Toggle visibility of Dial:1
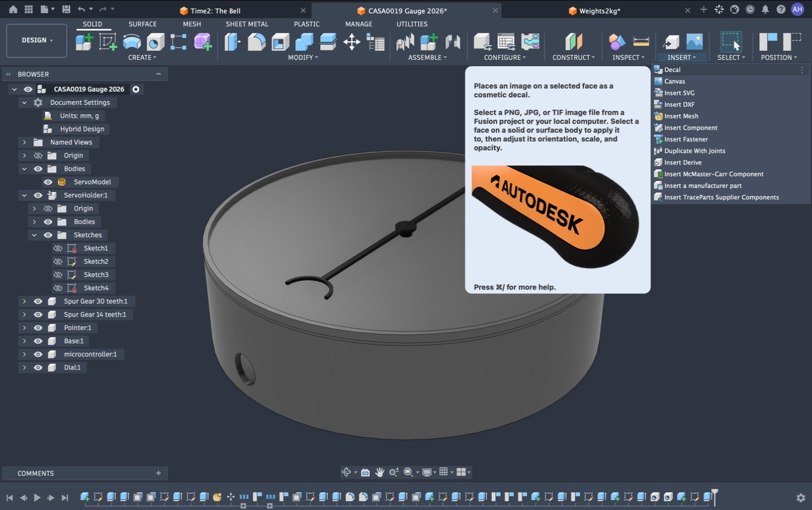Screen dimensions: 812x510 click(x=38, y=367)
